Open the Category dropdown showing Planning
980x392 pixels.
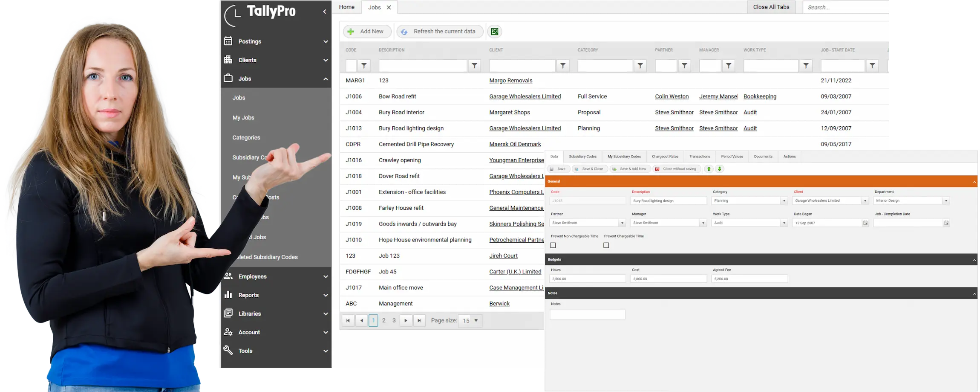tap(784, 201)
